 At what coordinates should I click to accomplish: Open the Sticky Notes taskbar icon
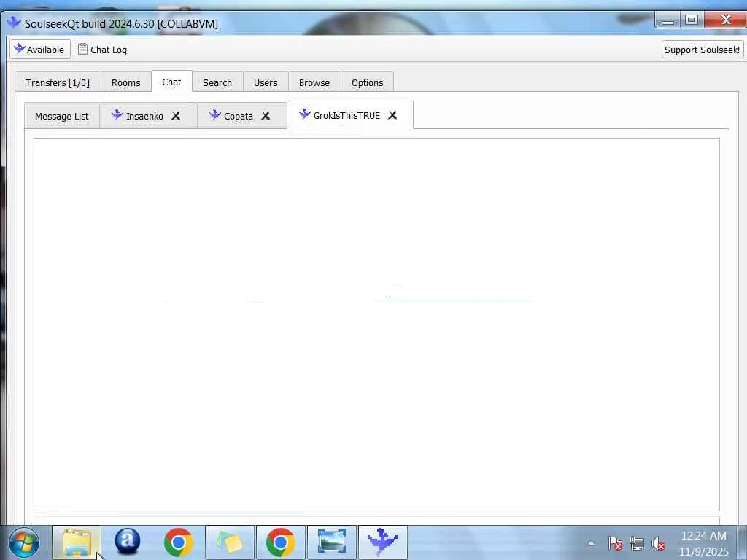[x=230, y=542]
